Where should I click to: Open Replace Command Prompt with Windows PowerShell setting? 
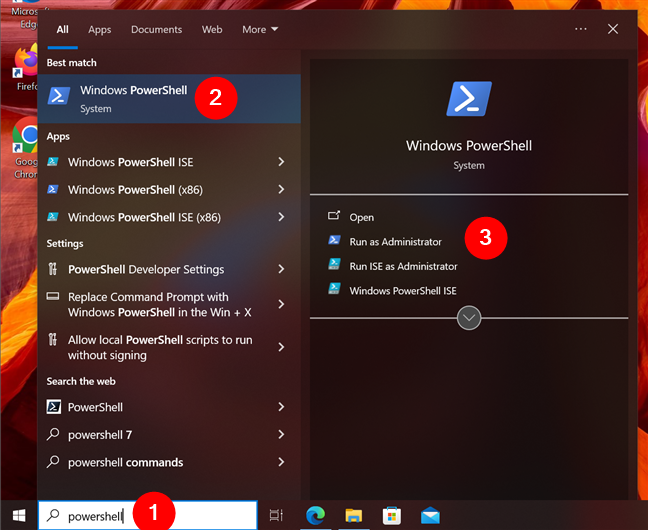[x=160, y=304]
